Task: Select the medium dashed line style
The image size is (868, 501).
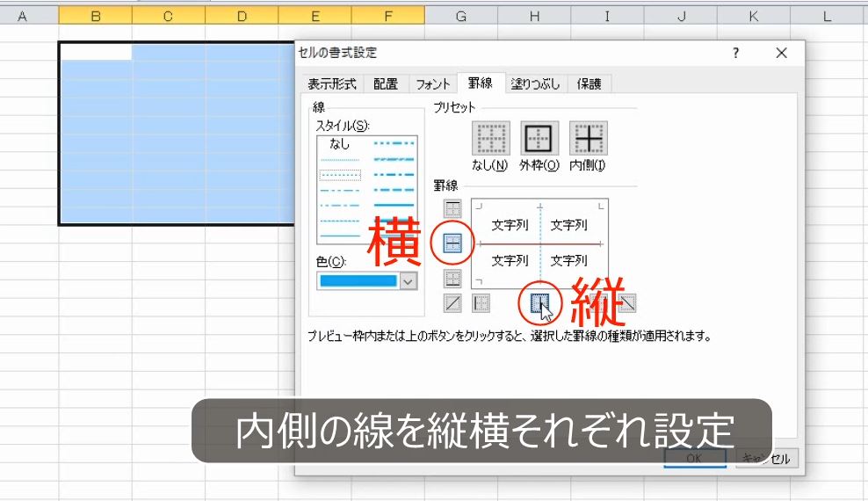Action: (394, 190)
